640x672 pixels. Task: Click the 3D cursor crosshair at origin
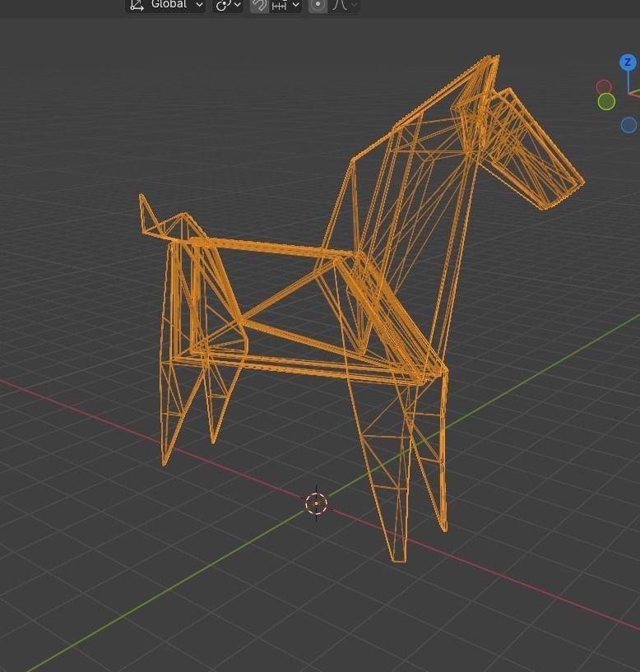pyautogui.click(x=317, y=503)
